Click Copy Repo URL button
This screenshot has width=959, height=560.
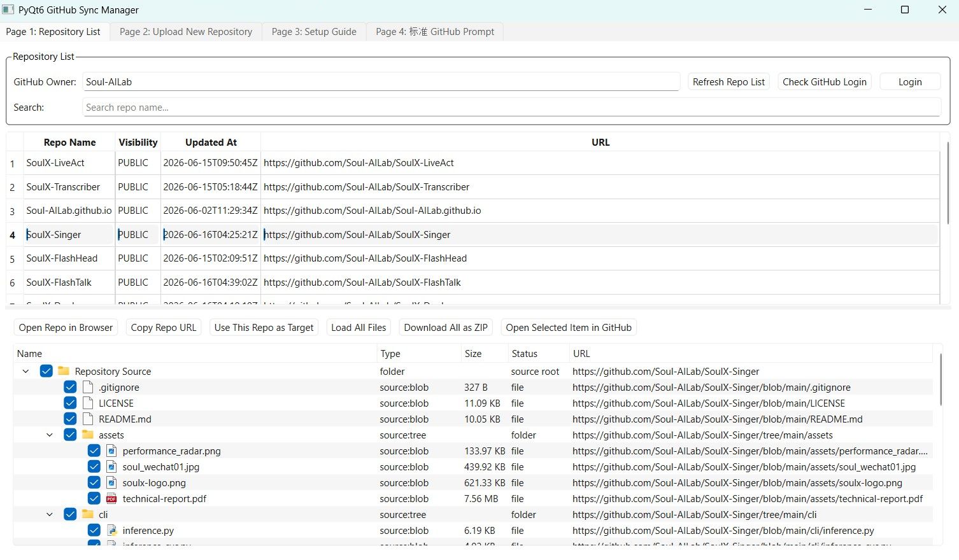[164, 327]
